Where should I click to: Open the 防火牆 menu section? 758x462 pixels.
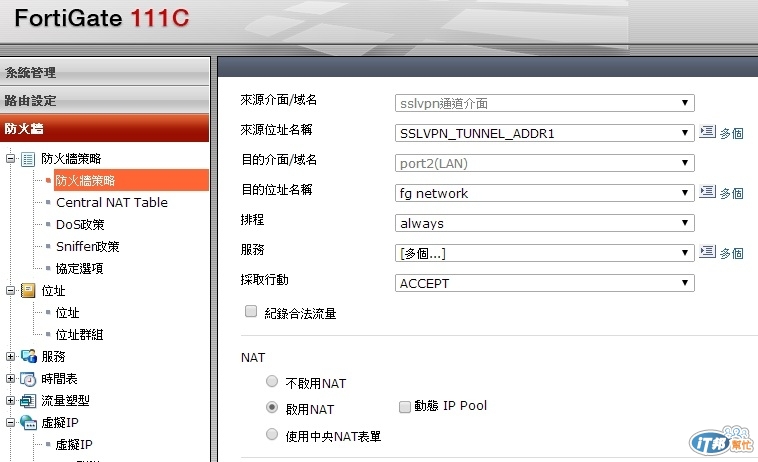coord(105,129)
